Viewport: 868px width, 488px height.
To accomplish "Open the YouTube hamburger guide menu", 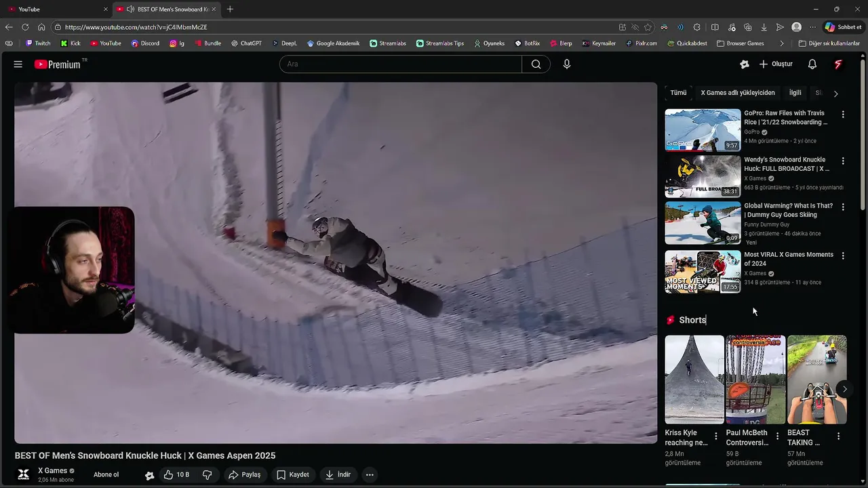I will pos(18,64).
